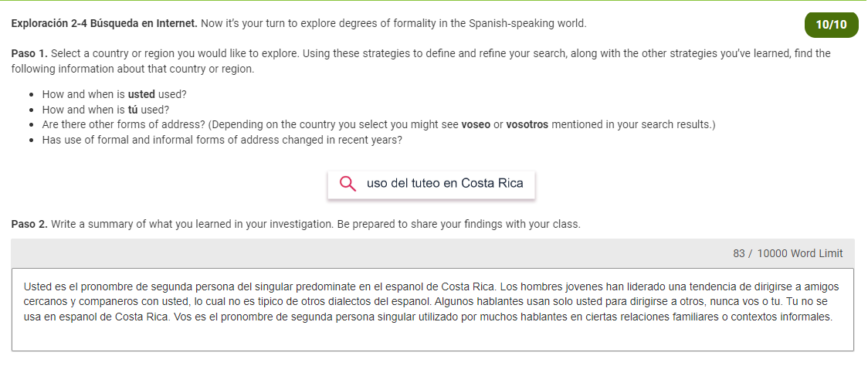Click the bold word "voseo" in the bullets
Image resolution: width=868 pixels, height=366 pixels.
point(476,124)
